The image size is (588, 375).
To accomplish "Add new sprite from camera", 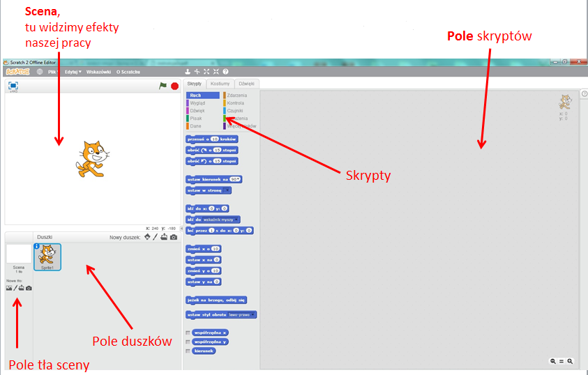I will coord(174,238).
